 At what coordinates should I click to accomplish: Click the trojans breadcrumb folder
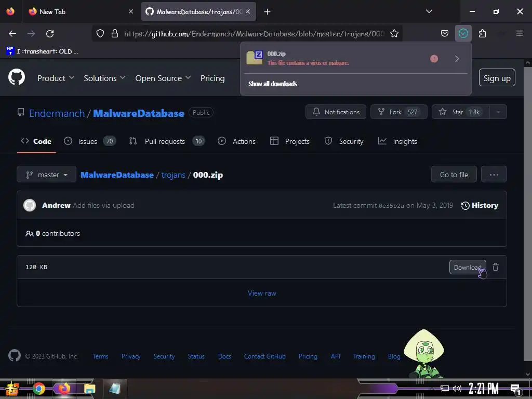click(x=173, y=175)
